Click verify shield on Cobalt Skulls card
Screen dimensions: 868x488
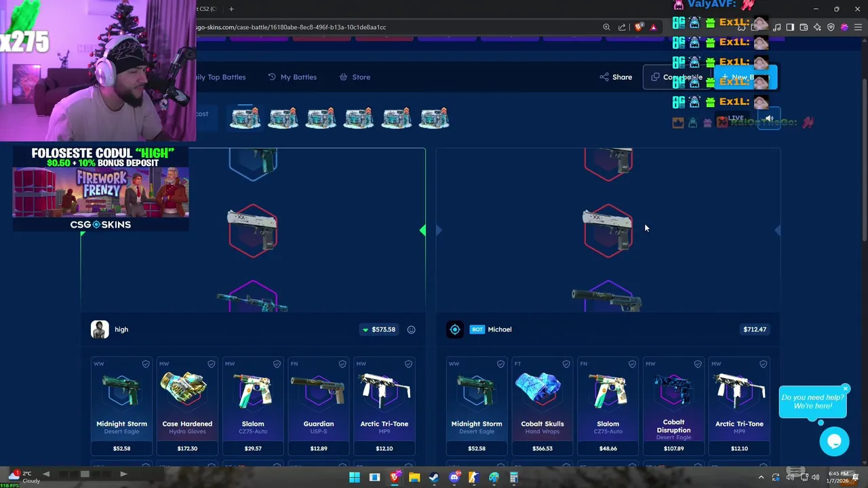click(x=566, y=364)
